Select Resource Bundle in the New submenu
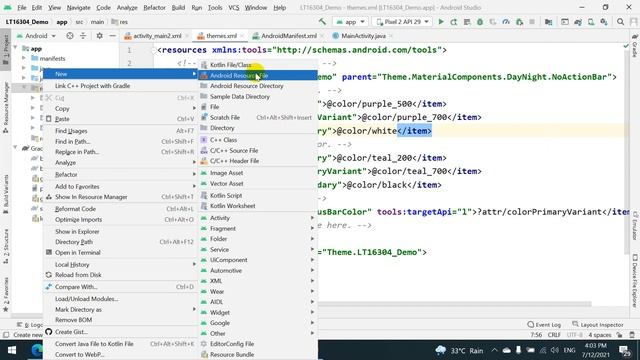 [x=258, y=354]
